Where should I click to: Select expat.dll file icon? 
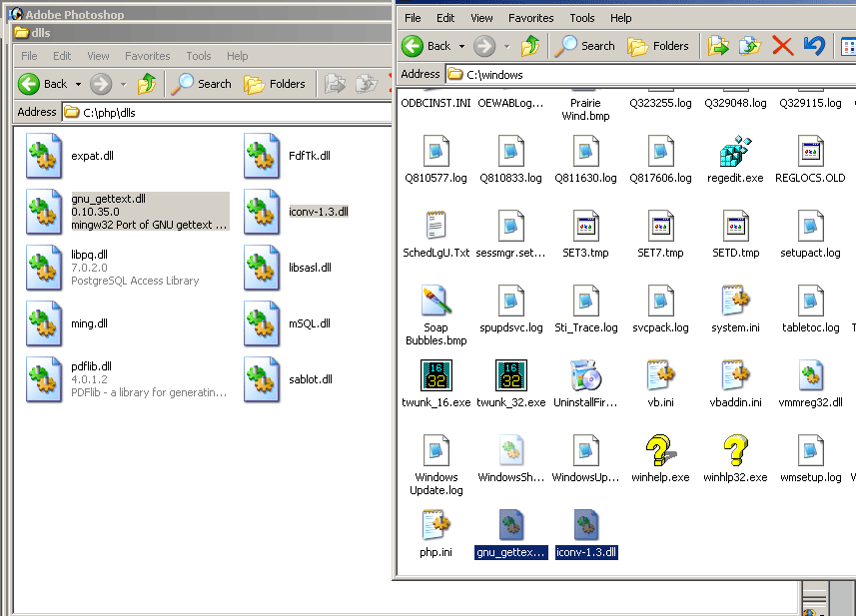pos(44,156)
